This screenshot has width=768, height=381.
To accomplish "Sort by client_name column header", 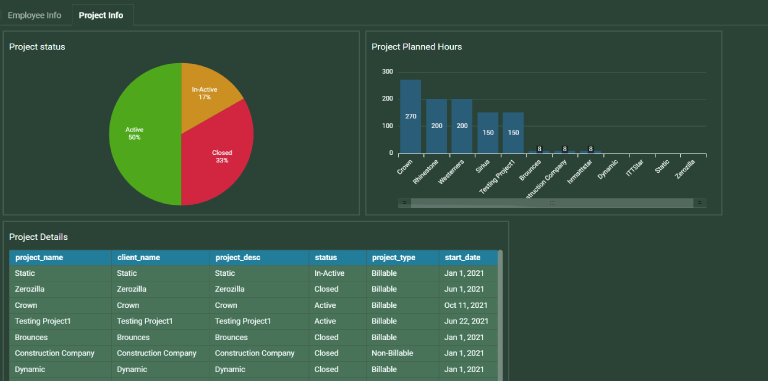I will point(161,258).
